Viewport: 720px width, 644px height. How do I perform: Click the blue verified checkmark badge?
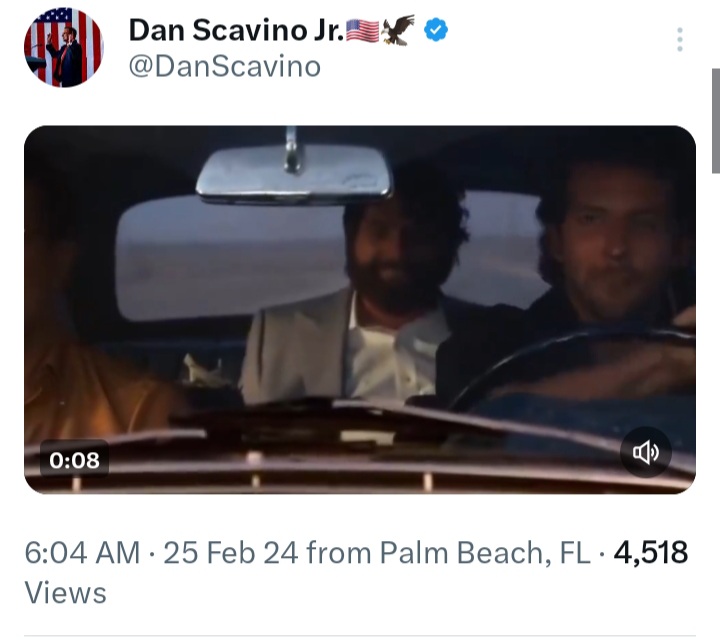click(435, 30)
